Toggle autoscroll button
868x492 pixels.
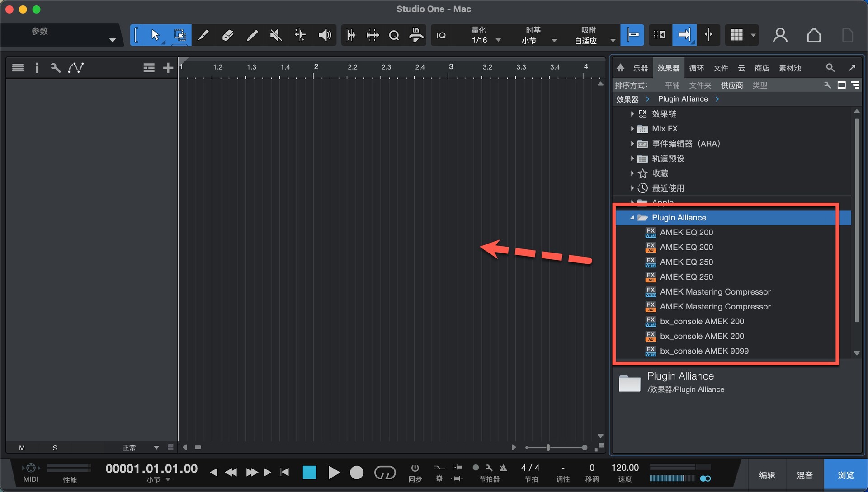[x=684, y=35]
